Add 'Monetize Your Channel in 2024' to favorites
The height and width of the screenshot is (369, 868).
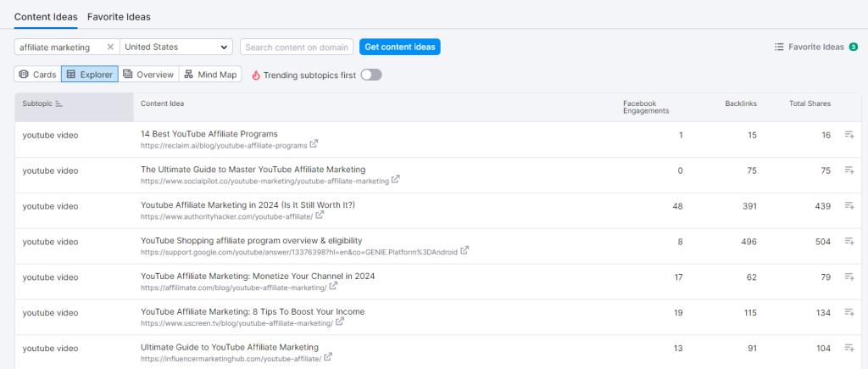coord(849,277)
